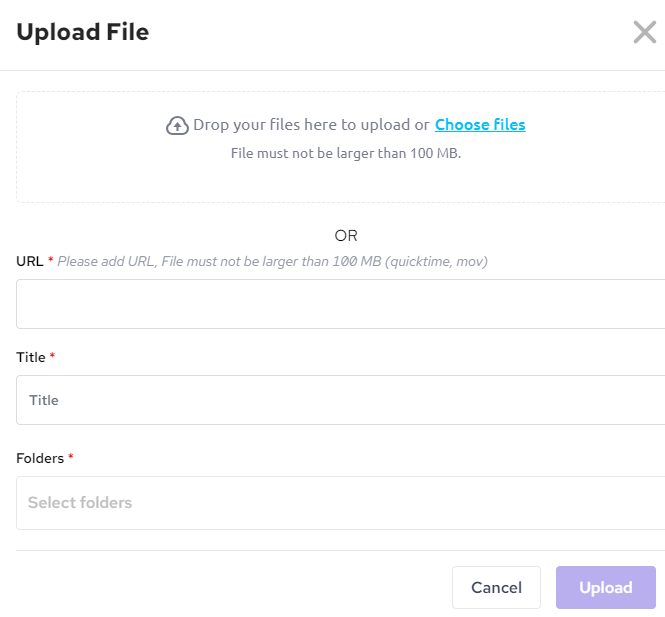Click the red asterisk beside Folders

(x=71, y=458)
